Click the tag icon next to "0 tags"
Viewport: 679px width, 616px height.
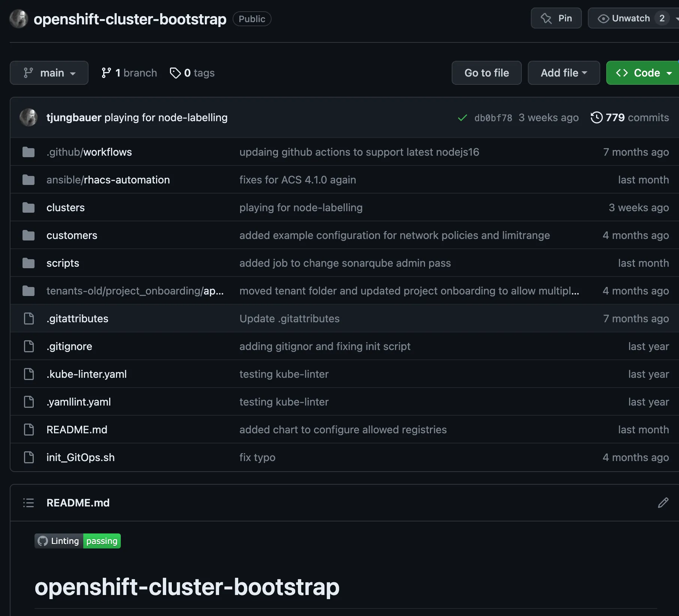pyautogui.click(x=175, y=73)
